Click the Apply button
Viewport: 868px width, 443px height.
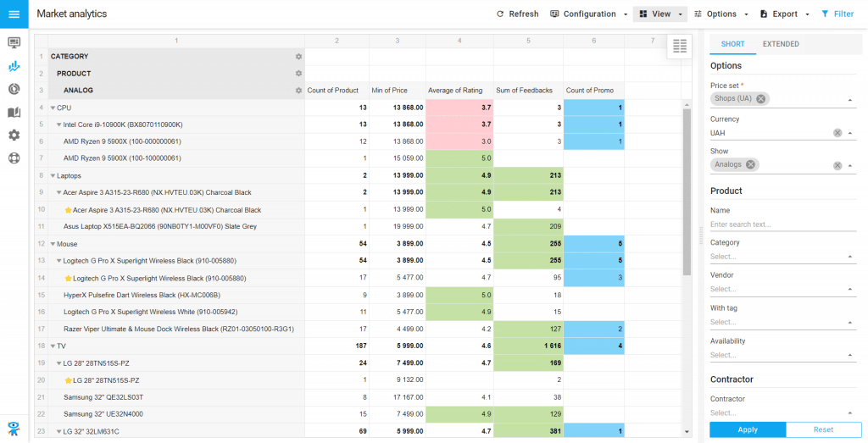(x=748, y=429)
